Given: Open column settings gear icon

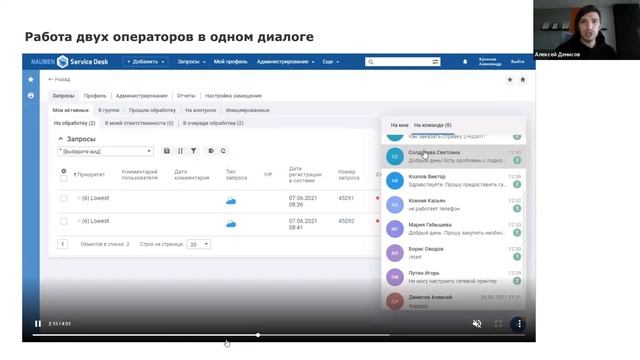Looking at the screenshot, I should point(64,171).
